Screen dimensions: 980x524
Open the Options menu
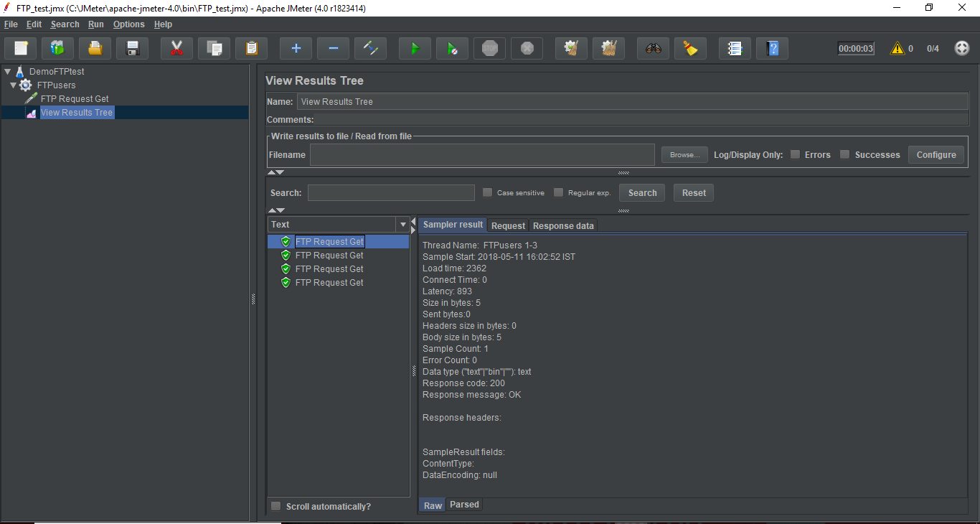coord(128,24)
